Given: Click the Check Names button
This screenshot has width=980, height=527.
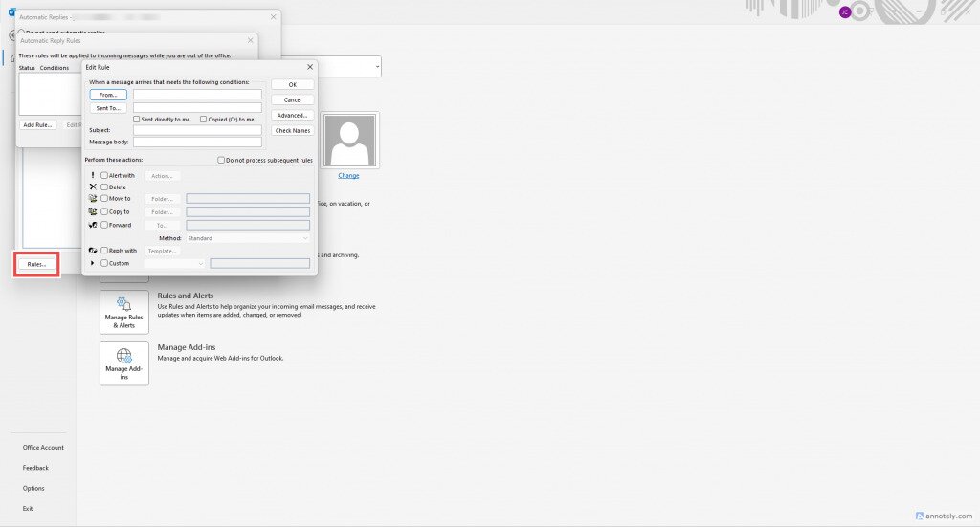Looking at the screenshot, I should click(293, 130).
